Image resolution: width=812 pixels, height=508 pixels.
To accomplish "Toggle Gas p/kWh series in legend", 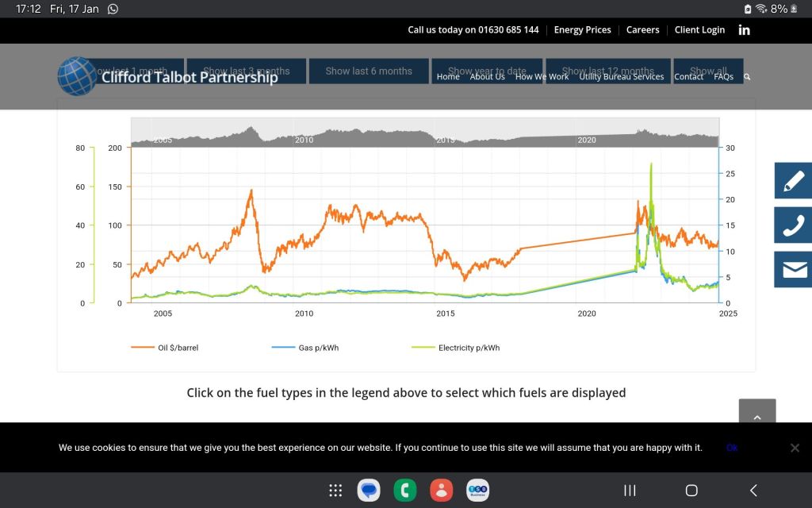I will coord(305,348).
